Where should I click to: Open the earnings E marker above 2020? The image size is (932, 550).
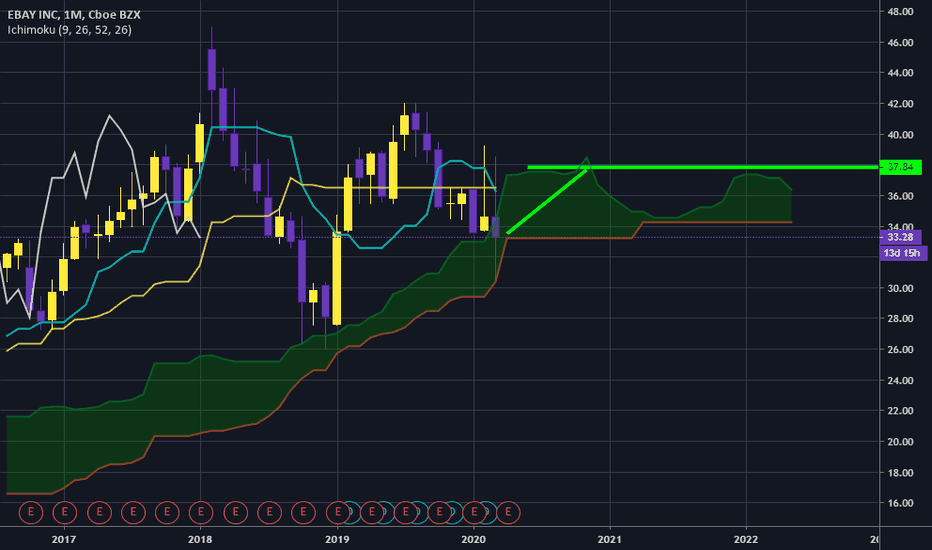tap(474, 512)
